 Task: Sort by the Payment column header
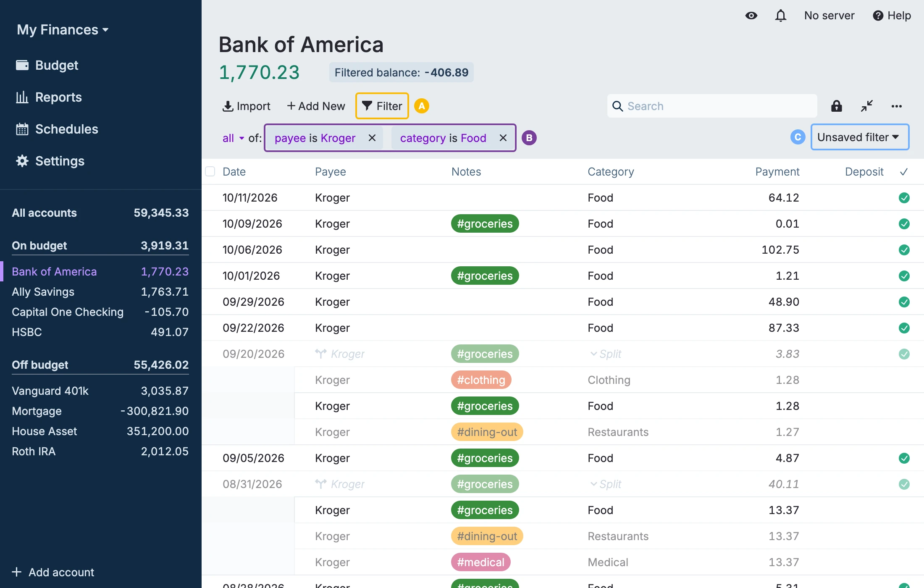777,171
